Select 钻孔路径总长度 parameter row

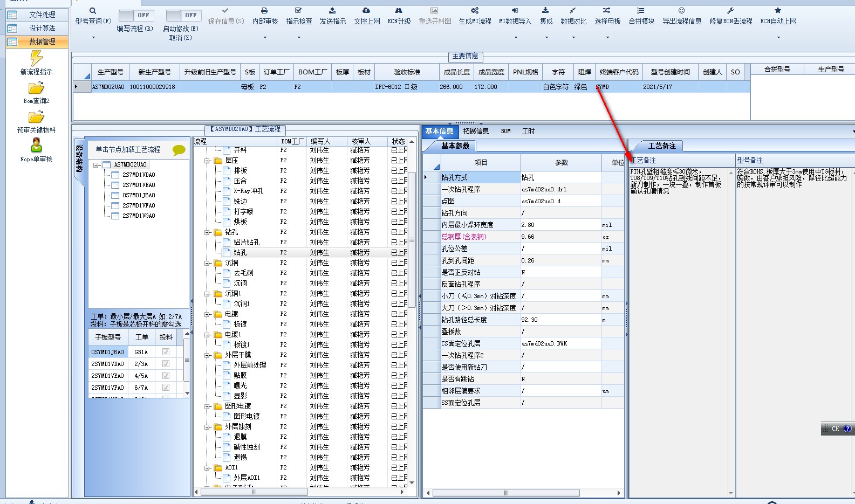(524, 320)
